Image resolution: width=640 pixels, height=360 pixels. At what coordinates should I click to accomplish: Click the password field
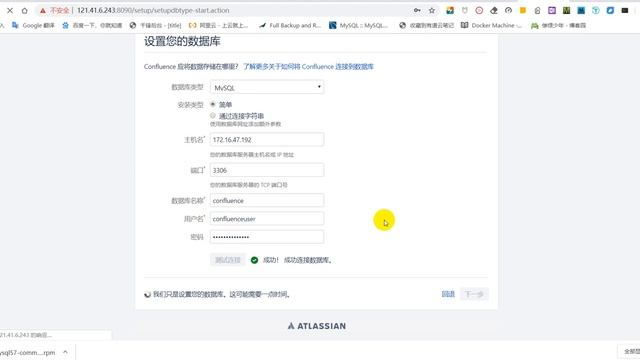(267, 237)
